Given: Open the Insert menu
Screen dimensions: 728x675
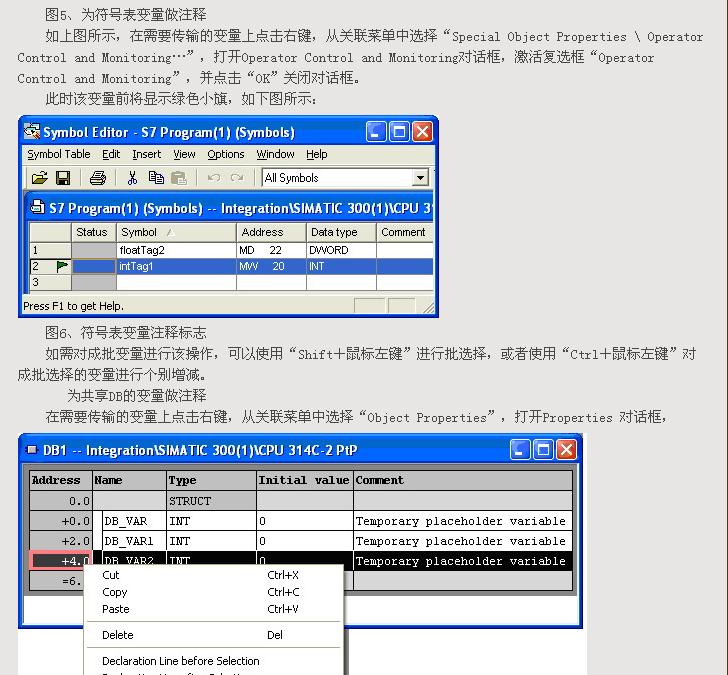Looking at the screenshot, I should [x=146, y=154].
